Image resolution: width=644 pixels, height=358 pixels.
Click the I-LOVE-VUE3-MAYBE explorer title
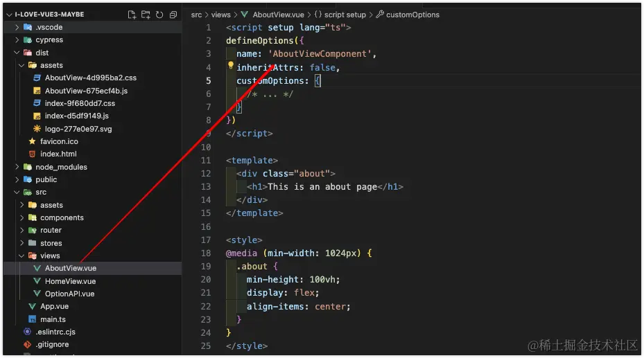click(x=50, y=15)
